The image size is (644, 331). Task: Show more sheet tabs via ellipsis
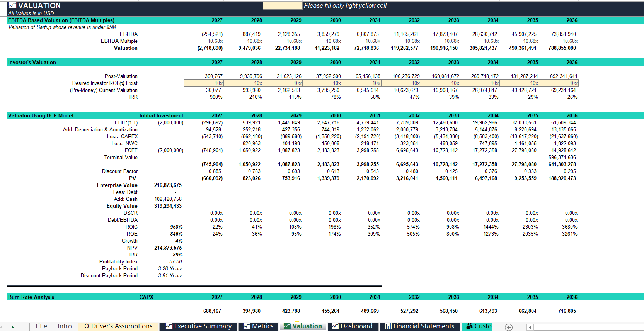click(497, 327)
